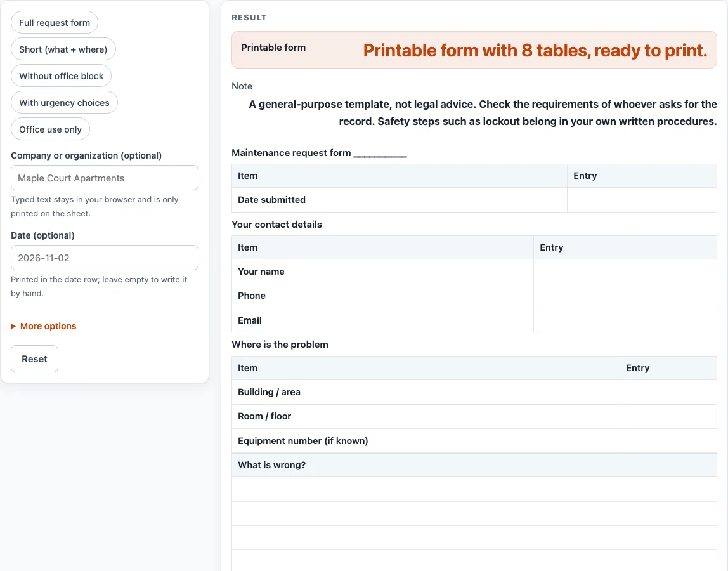Click the general-purpose template disclaimer text
This screenshot has height=571, width=728.
[483, 113]
